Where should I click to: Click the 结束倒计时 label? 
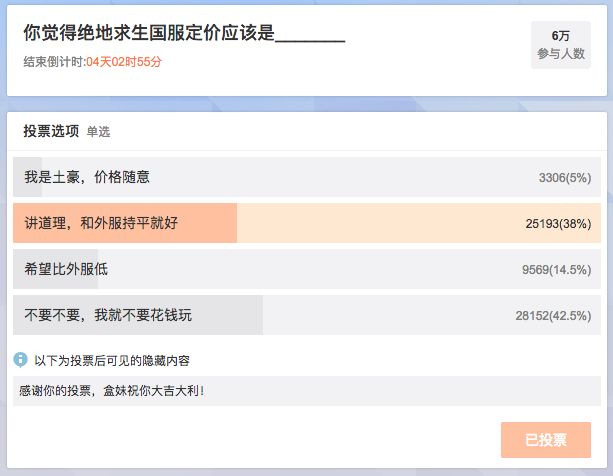[x=55, y=62]
